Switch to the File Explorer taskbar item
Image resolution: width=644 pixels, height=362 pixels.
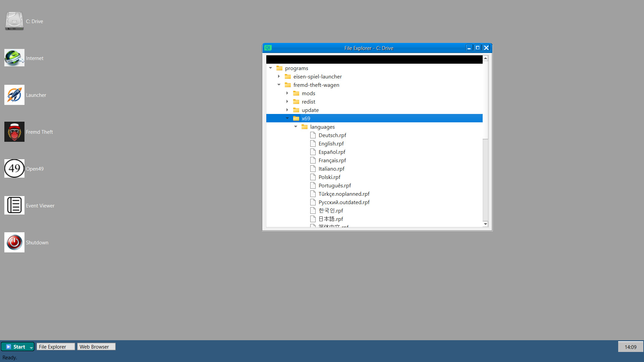coord(55,346)
